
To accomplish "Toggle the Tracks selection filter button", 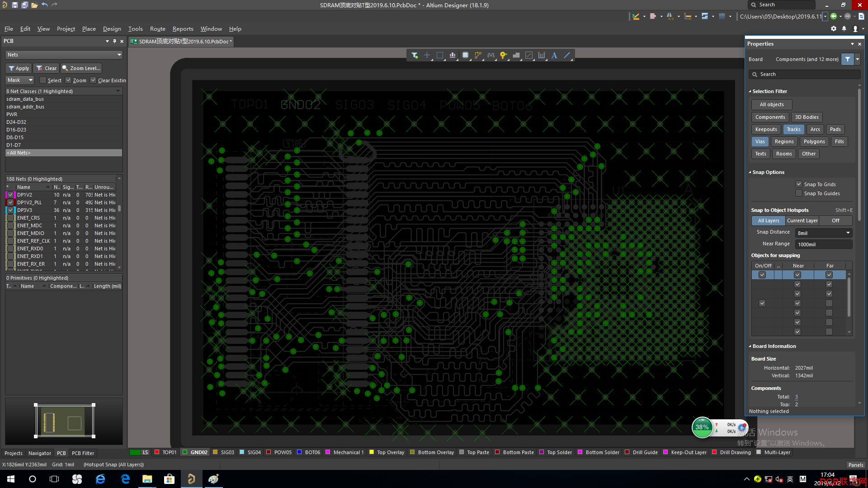I will pyautogui.click(x=793, y=129).
